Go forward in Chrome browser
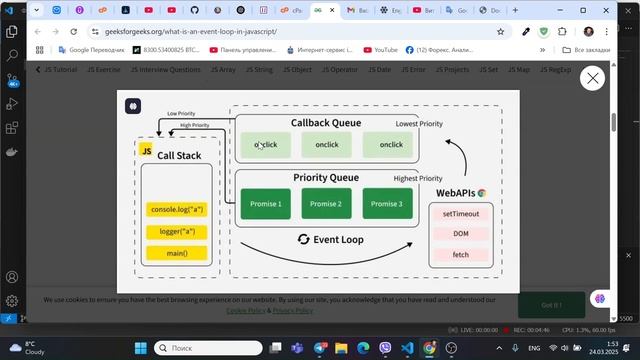The width and height of the screenshot is (640, 360). [x=56, y=31]
